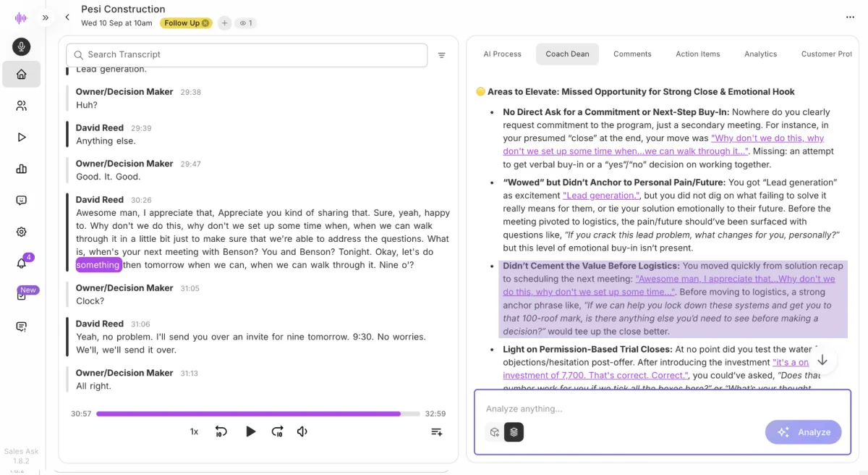The height and width of the screenshot is (475, 868).
Task: Click timestamp 29:47
Action: tap(190, 164)
